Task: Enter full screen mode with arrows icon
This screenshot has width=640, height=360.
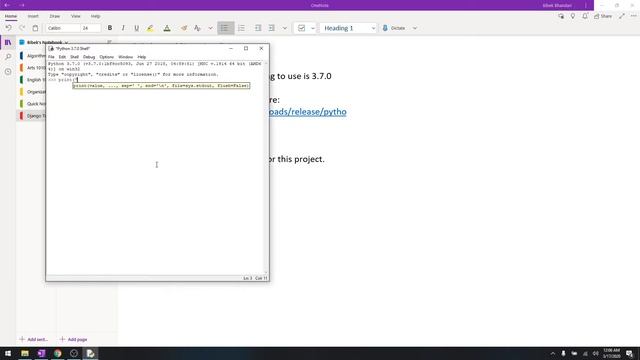Action: (x=622, y=16)
